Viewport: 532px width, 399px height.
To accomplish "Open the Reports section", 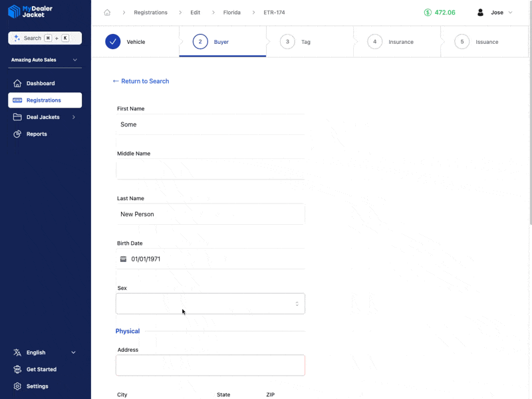I will coord(36,134).
